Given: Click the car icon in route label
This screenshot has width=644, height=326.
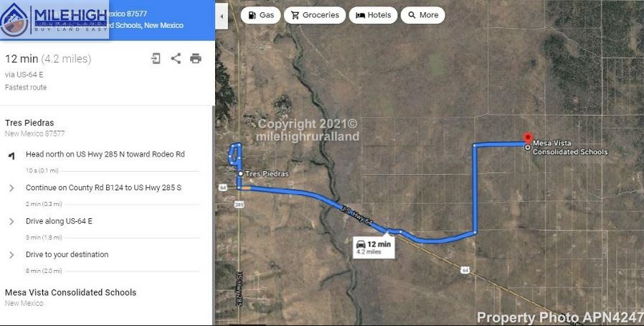Looking at the screenshot, I should pyautogui.click(x=361, y=244).
